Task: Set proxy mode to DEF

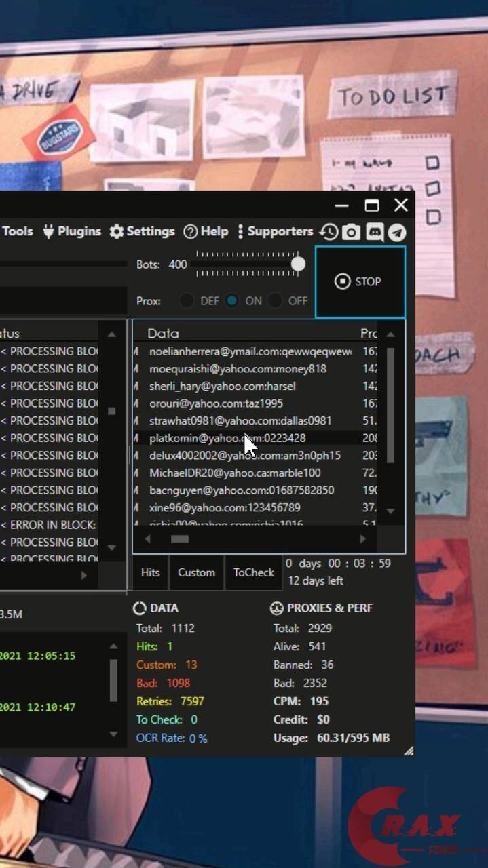Action: pos(187,300)
